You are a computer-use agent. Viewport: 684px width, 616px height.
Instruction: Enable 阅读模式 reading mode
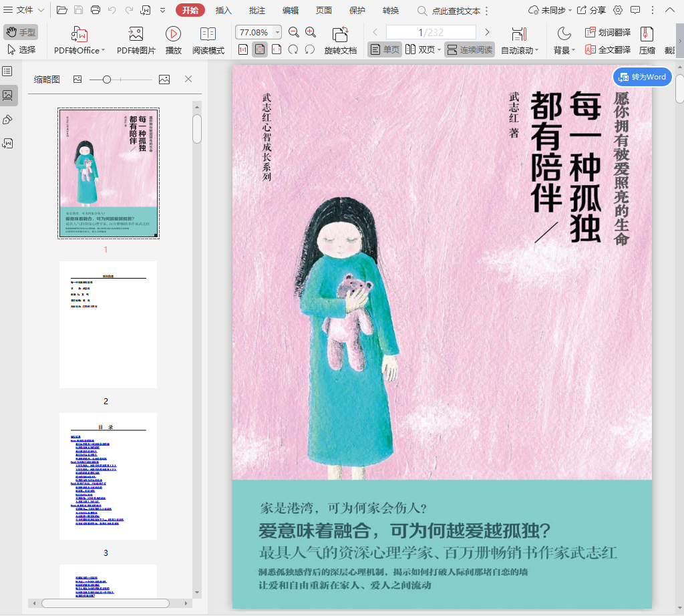click(208, 41)
